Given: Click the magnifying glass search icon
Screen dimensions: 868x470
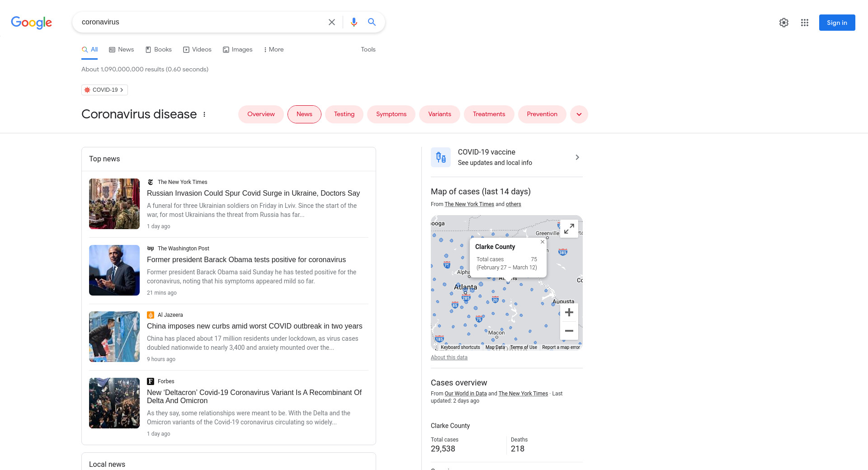Looking at the screenshot, I should pyautogui.click(x=372, y=22).
